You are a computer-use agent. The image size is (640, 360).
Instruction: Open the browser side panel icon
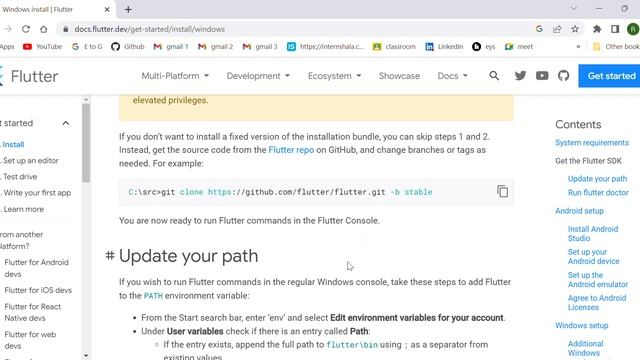coord(615,29)
